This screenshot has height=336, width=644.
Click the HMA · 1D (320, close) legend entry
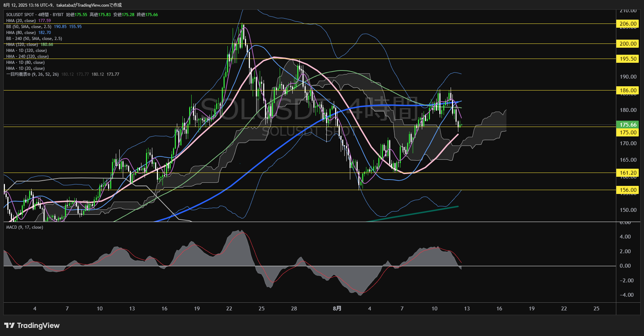(26, 51)
